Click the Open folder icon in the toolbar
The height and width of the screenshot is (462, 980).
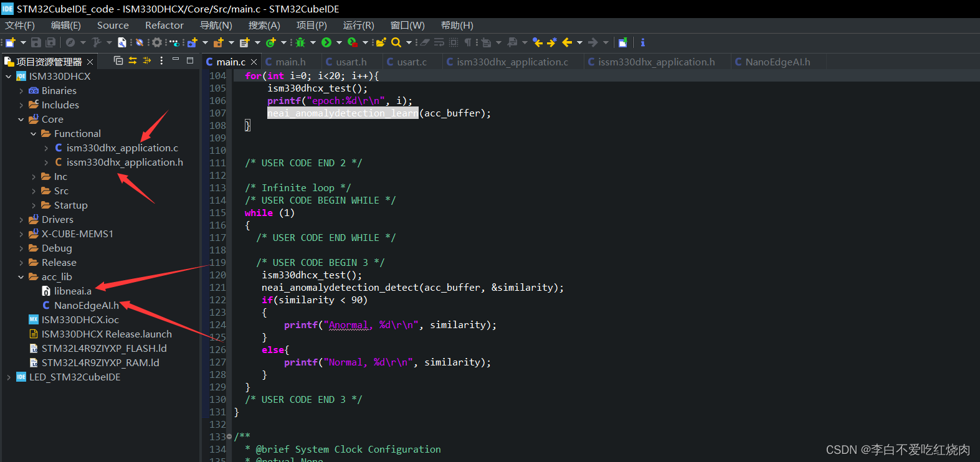[x=381, y=42]
